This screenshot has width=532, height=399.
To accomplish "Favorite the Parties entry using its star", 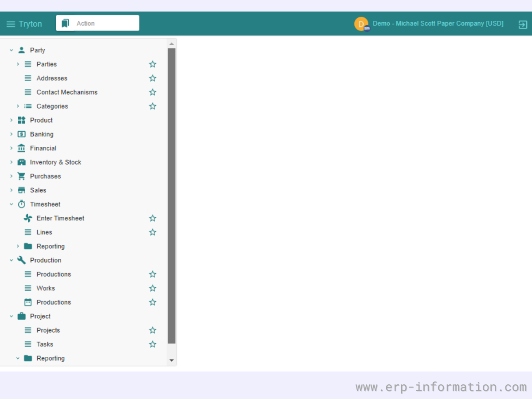I will tap(153, 64).
